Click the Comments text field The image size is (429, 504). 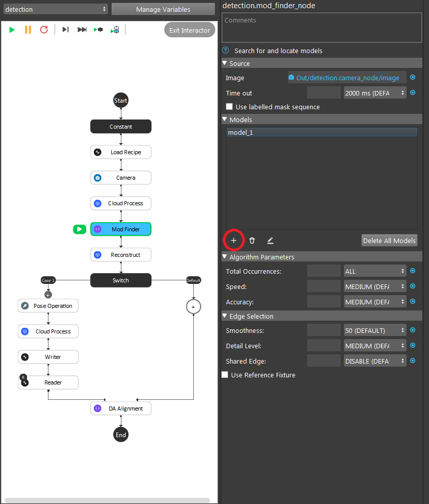(x=322, y=28)
